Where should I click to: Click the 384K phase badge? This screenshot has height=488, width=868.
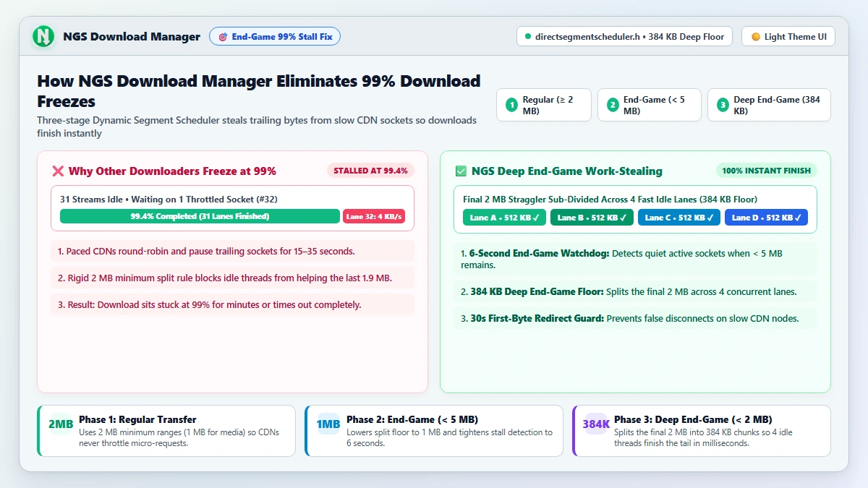(x=596, y=424)
